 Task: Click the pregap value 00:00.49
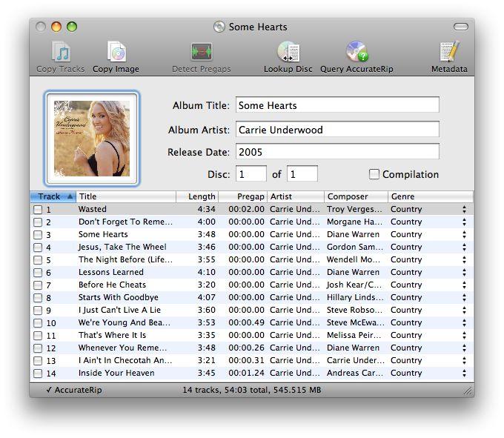point(247,322)
